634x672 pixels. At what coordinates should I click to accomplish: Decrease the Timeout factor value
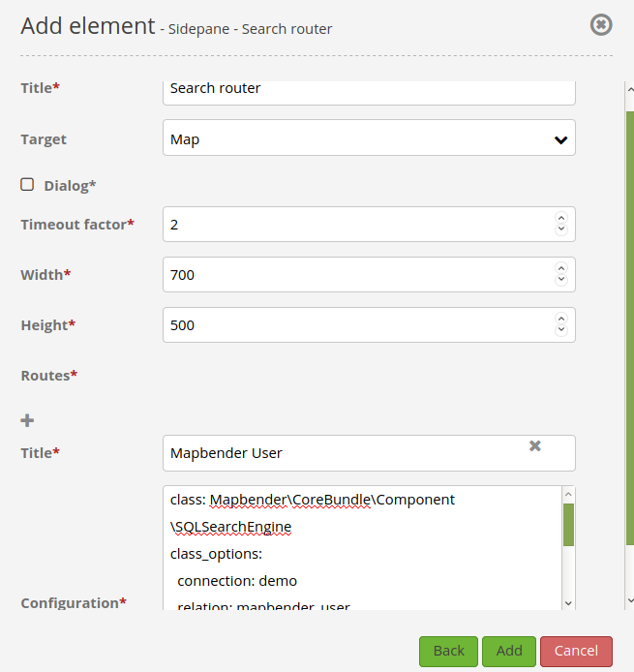point(560,230)
